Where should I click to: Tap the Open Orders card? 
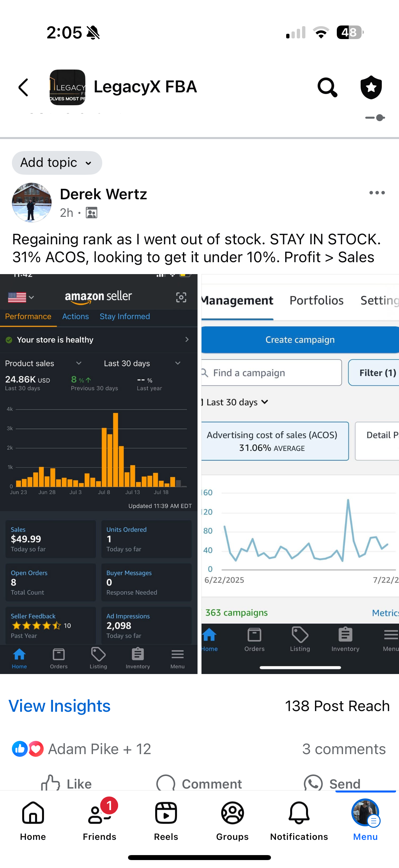point(51,582)
